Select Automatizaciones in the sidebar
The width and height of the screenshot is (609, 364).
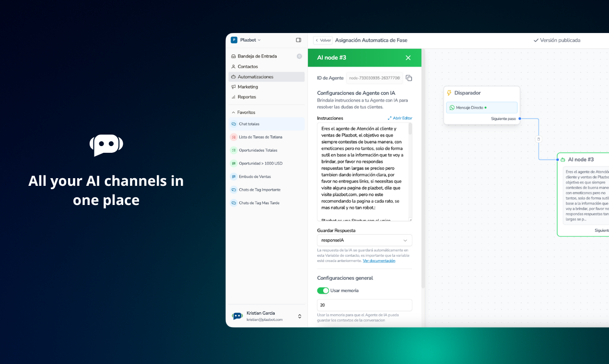[x=266, y=77]
